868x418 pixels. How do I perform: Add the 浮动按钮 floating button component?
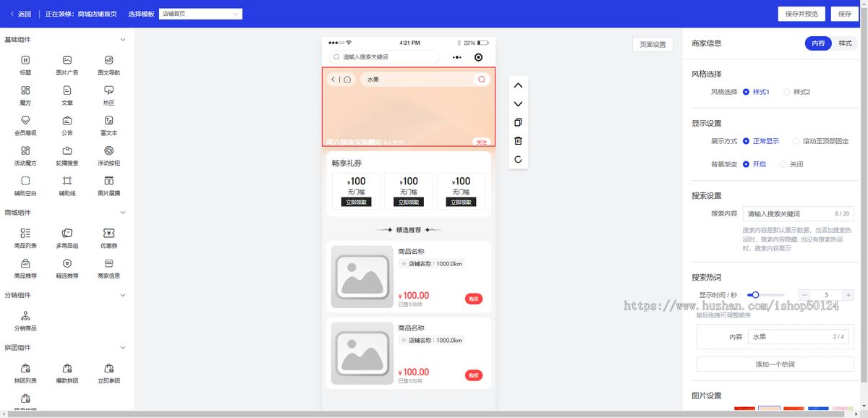109,157
